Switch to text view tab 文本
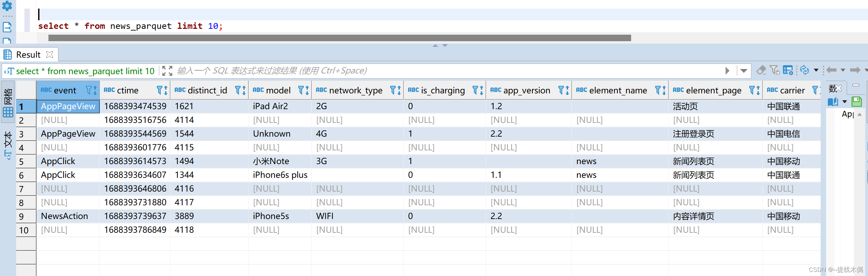868x276 pixels. point(8,146)
